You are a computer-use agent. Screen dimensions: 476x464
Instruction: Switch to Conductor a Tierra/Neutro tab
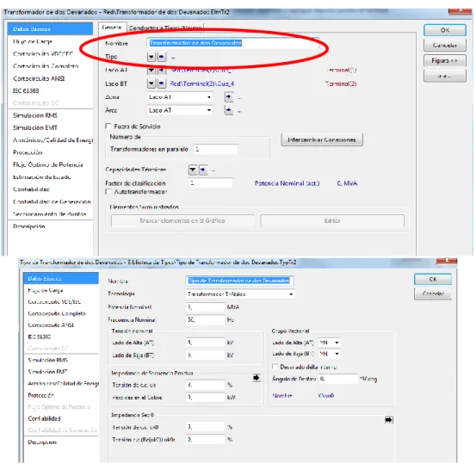click(165, 28)
